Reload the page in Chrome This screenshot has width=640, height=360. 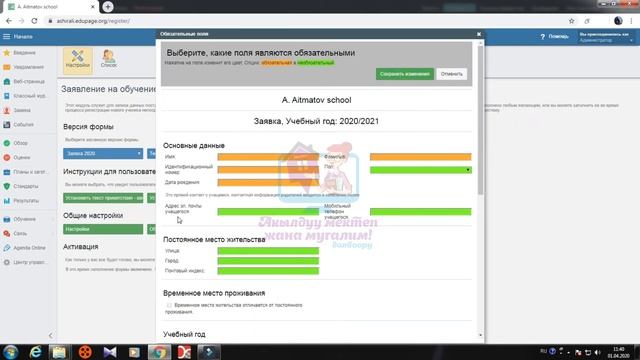pos(34,21)
